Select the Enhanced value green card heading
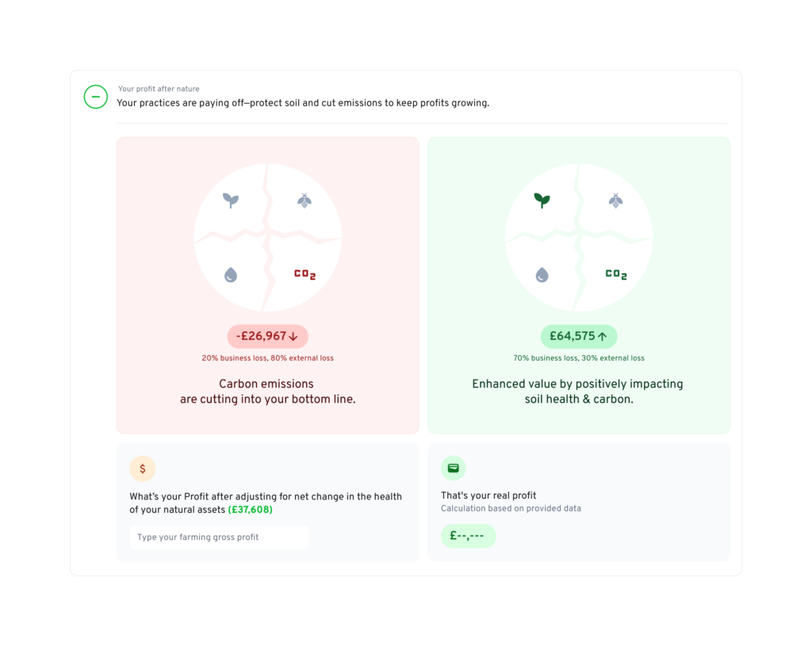 [x=578, y=392]
